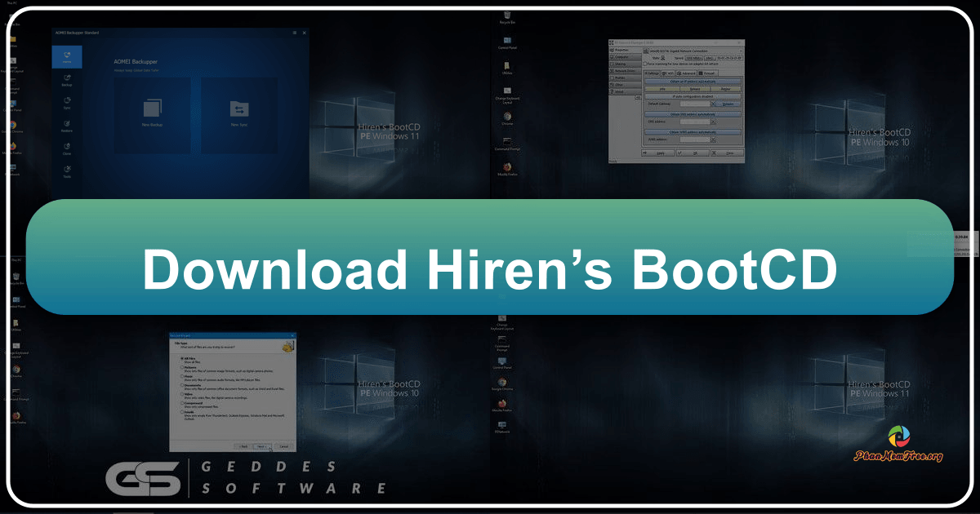The height and width of the screenshot is (514, 980).
Task: Open Mozilla Firefox from the desktop
Action: tap(507, 168)
